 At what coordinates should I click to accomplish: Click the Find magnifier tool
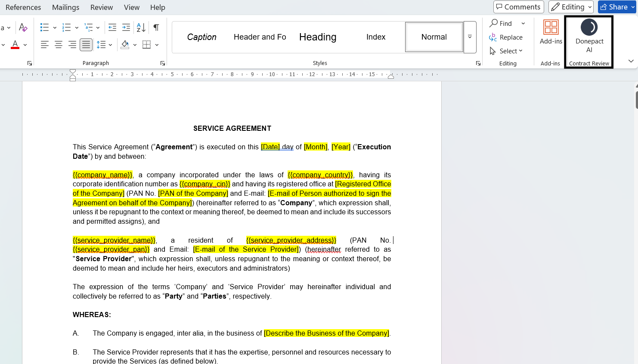[x=501, y=23]
